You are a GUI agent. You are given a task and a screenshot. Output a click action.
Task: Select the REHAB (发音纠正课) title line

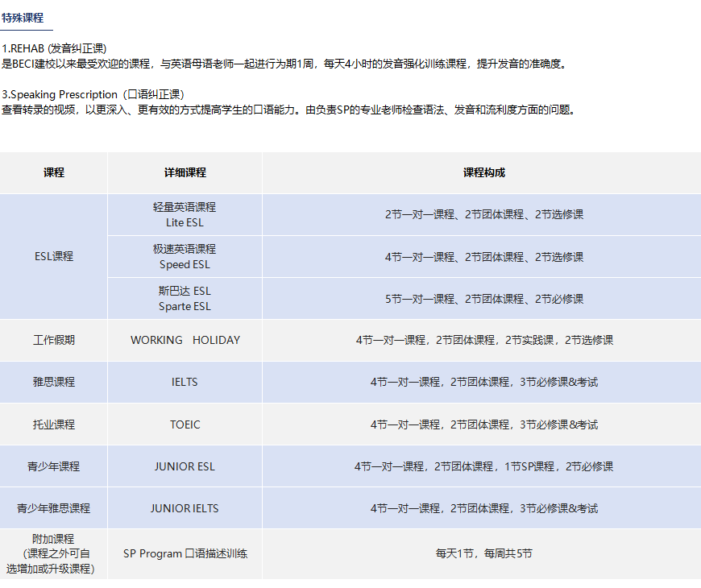54,48
